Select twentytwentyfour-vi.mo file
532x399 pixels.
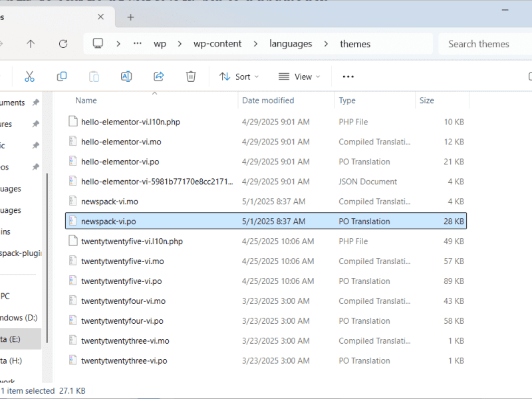coord(266,301)
